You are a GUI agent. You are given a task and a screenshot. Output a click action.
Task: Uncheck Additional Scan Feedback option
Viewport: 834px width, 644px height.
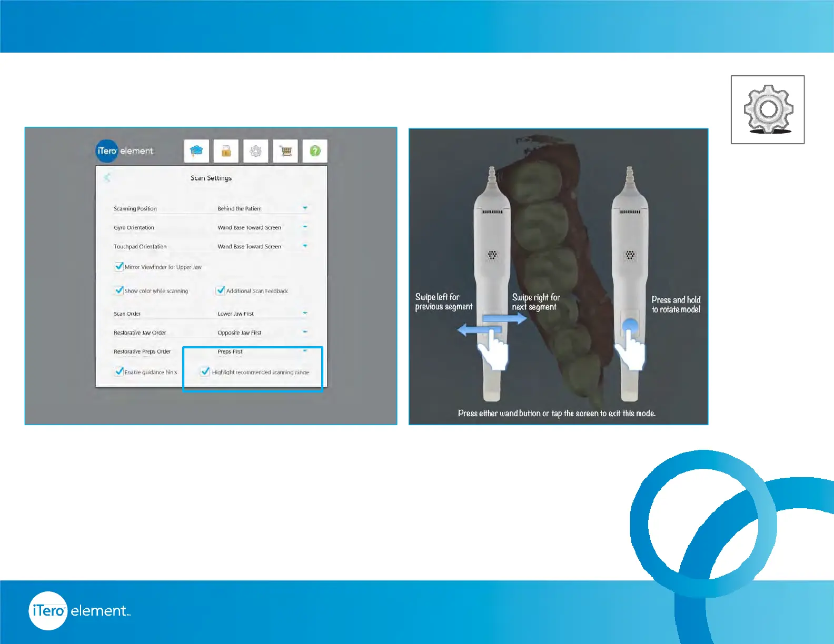click(x=221, y=290)
